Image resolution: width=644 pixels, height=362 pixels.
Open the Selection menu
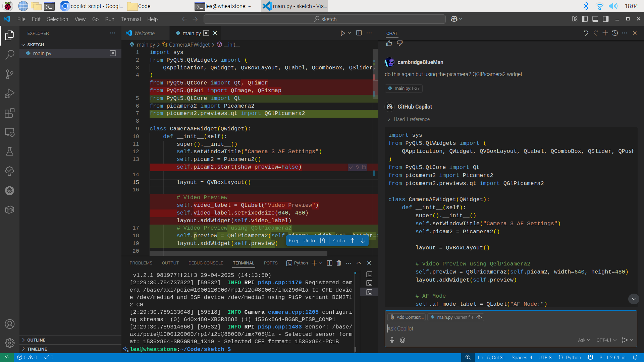coord(57,19)
